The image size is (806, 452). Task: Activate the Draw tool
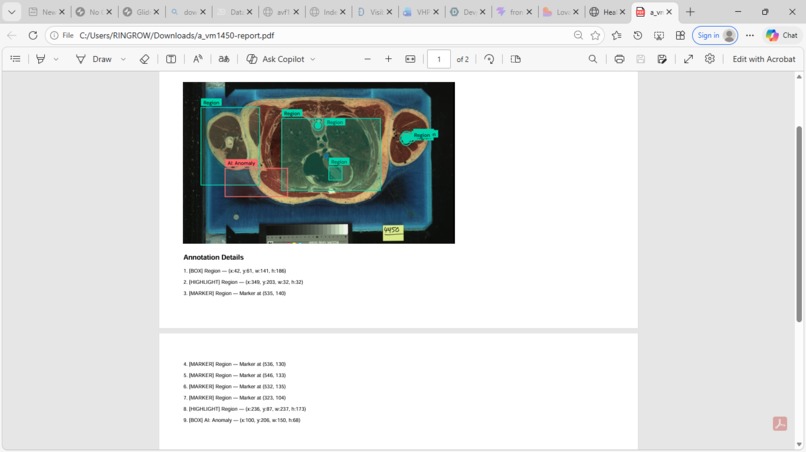click(94, 59)
